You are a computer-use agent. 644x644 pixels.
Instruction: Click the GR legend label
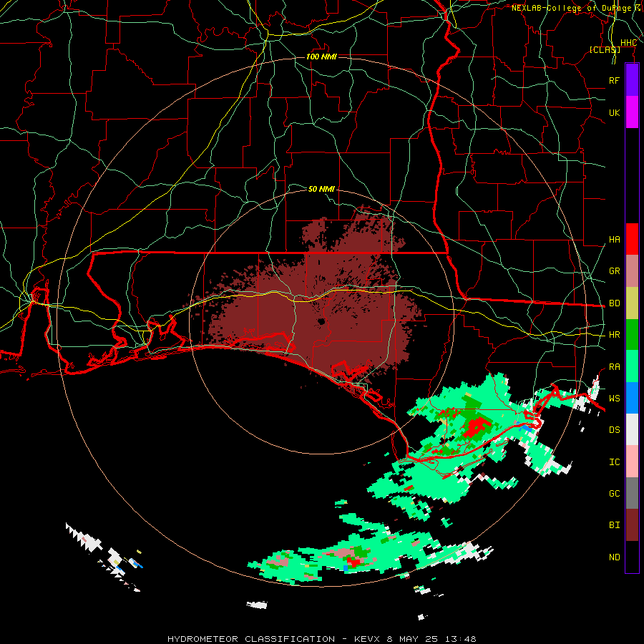[615, 271]
